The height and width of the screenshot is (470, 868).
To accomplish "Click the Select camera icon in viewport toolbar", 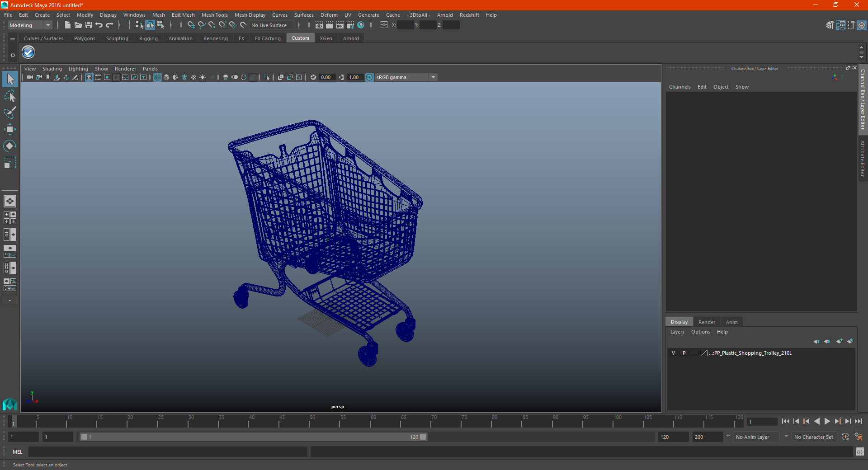I will point(30,77).
